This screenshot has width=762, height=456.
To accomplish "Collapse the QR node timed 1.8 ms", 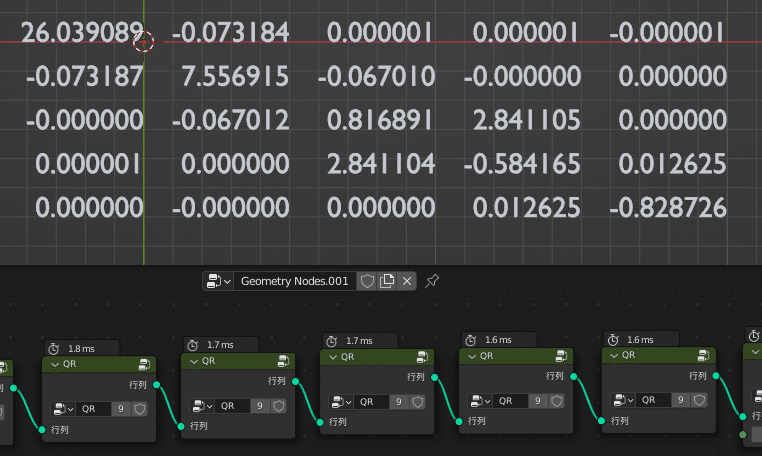I will point(55,364).
